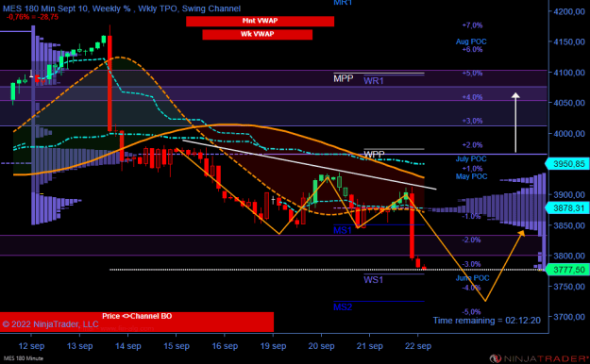Click the +3,0% level label
The width and height of the screenshot is (590, 364).
pyautogui.click(x=472, y=121)
